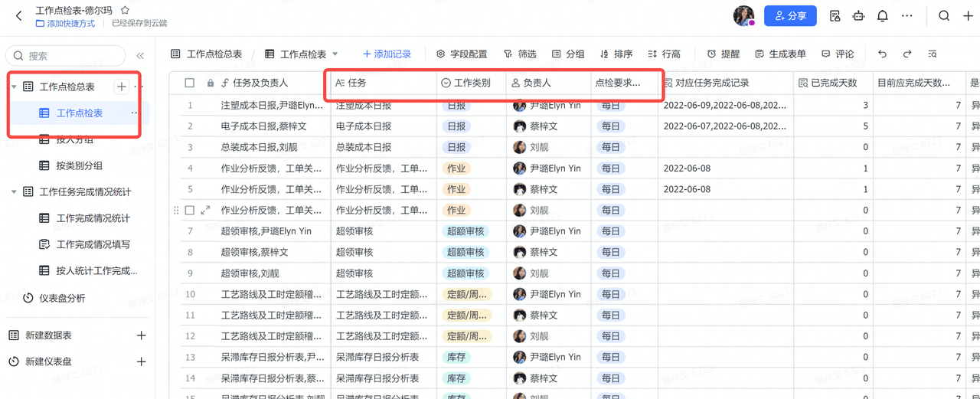Collapse the 工作任务完成情况统计 tree node

pos(14,192)
